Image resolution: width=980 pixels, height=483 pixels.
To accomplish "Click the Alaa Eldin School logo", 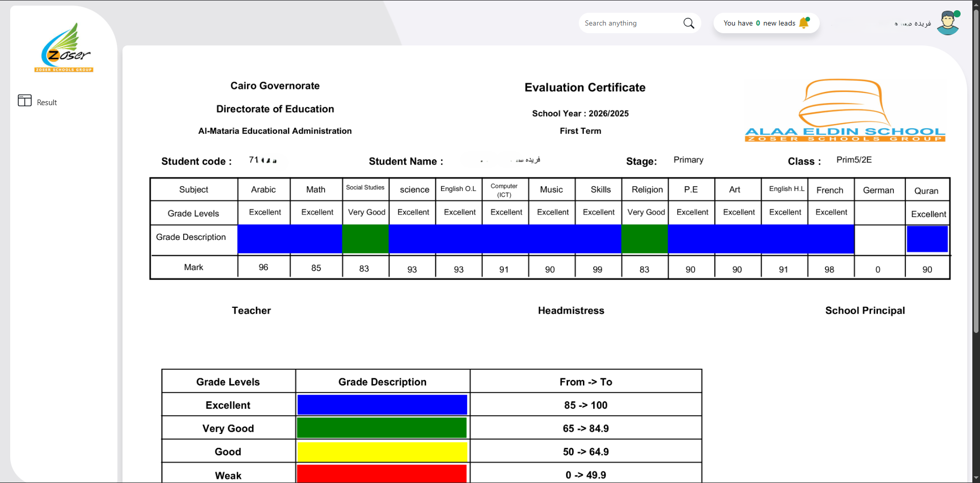I will (x=845, y=111).
